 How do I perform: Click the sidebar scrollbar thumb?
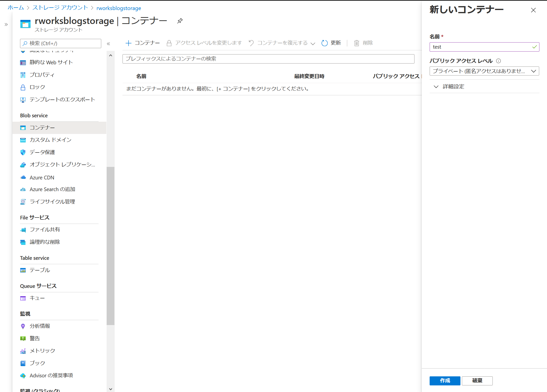pos(111,246)
